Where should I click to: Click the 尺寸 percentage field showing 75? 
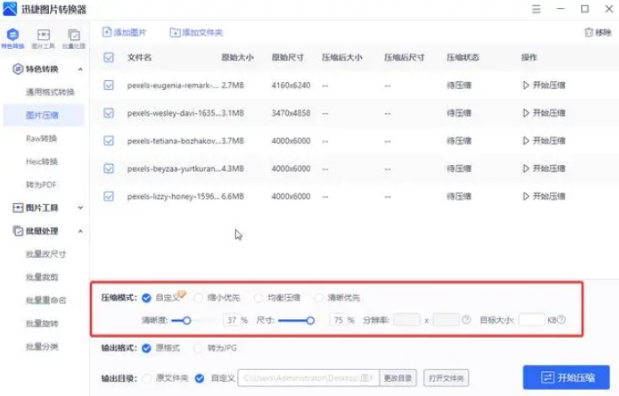(x=339, y=320)
